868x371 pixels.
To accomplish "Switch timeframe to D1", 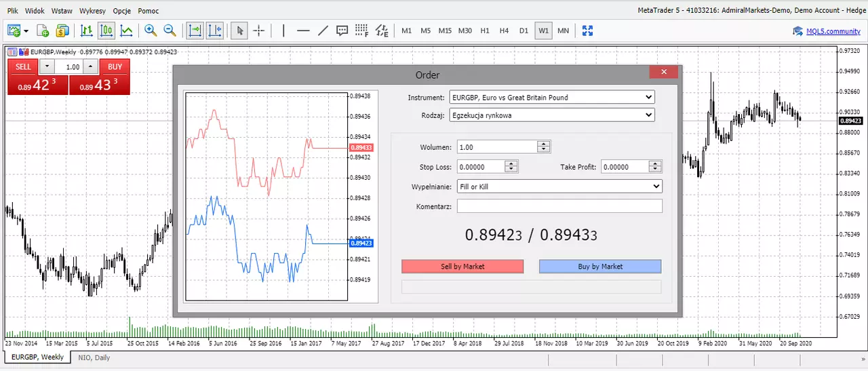I will pyautogui.click(x=524, y=31).
